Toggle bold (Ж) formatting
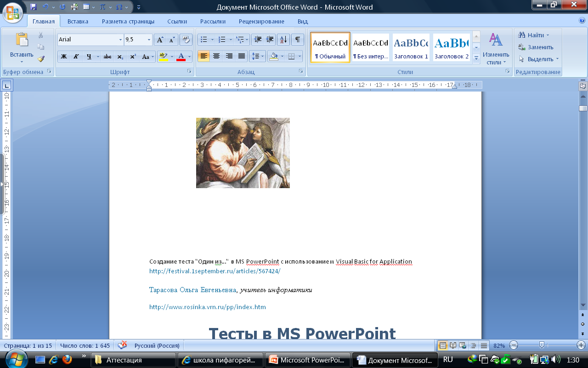The image size is (588, 368). [64, 57]
